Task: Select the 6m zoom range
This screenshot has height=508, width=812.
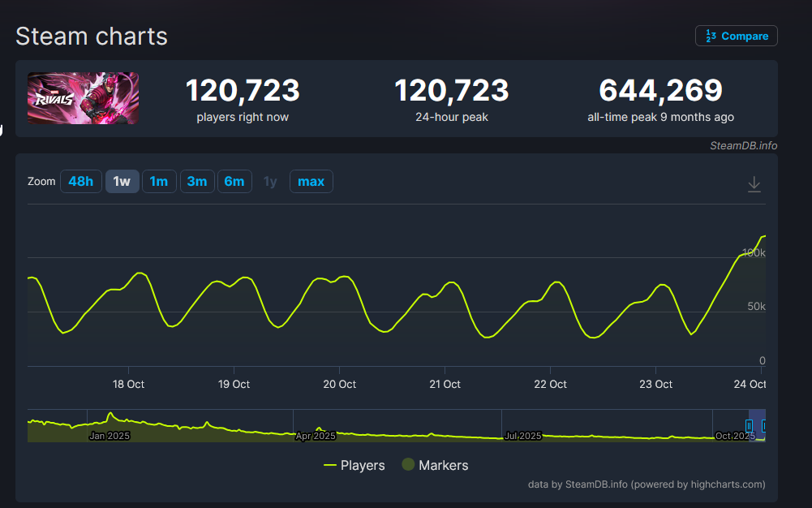Action: 234,181
